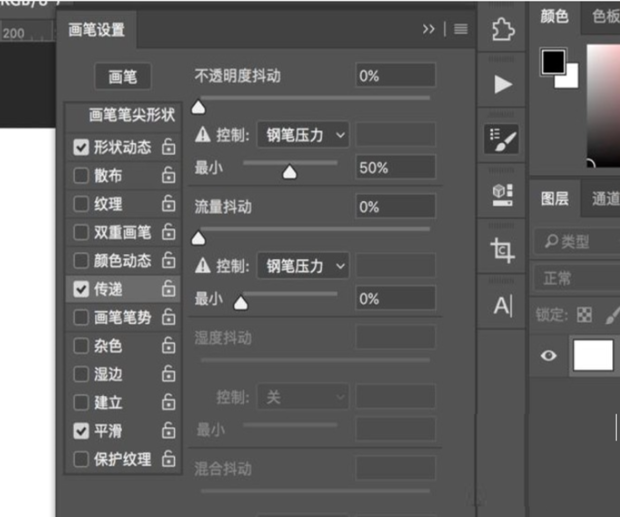Viewport: 620px width, 517px height.
Task: Toggle lock for 颜色动态
Action: [168, 260]
